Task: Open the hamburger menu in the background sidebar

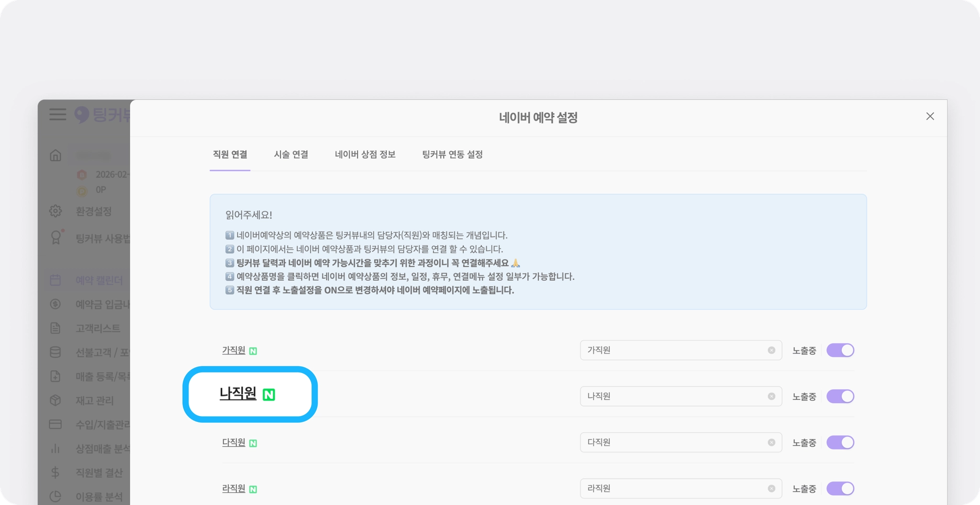Action: coord(58,114)
